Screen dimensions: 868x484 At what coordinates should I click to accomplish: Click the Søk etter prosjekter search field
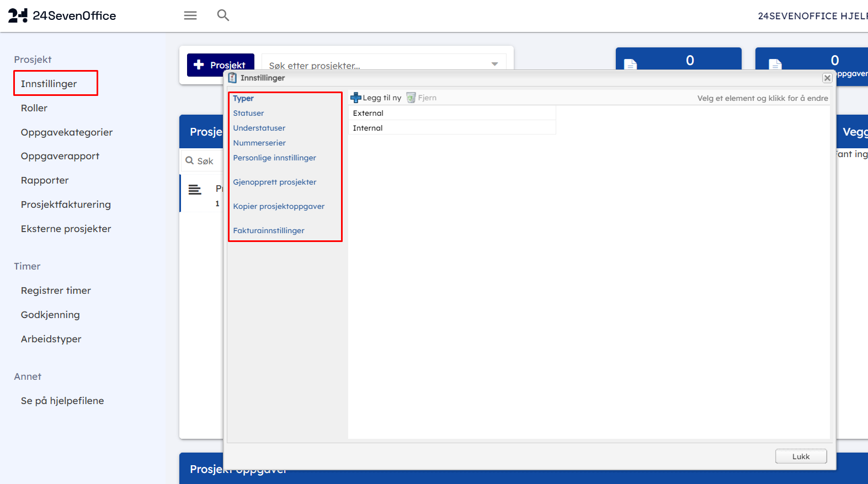(375, 64)
